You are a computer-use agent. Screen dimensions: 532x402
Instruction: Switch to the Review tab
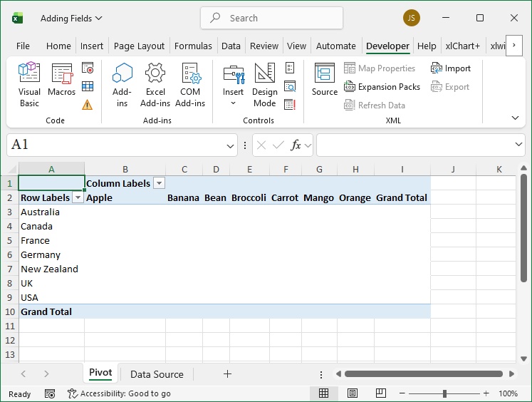[x=264, y=46]
